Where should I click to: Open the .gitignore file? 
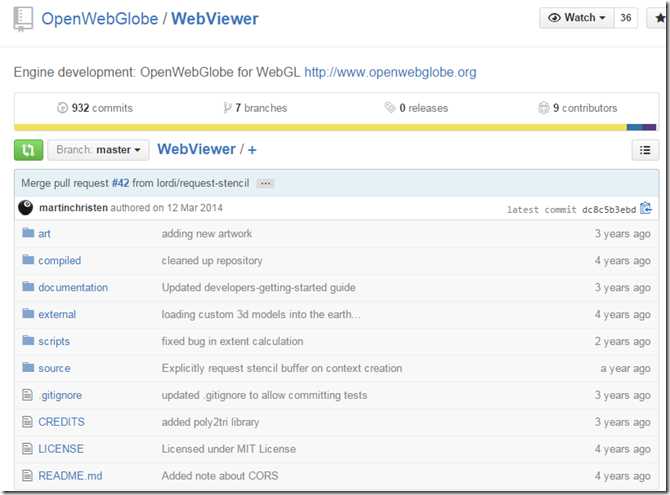pos(61,395)
